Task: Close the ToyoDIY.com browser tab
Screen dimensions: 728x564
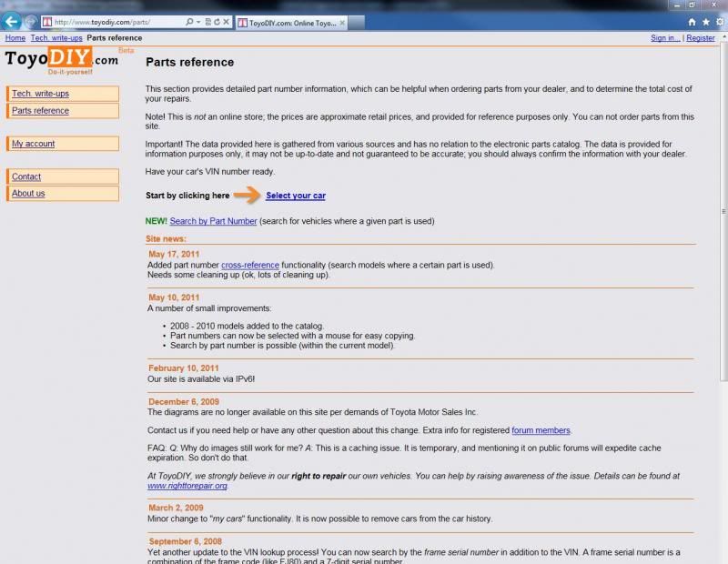Action: pyautogui.click(x=342, y=22)
